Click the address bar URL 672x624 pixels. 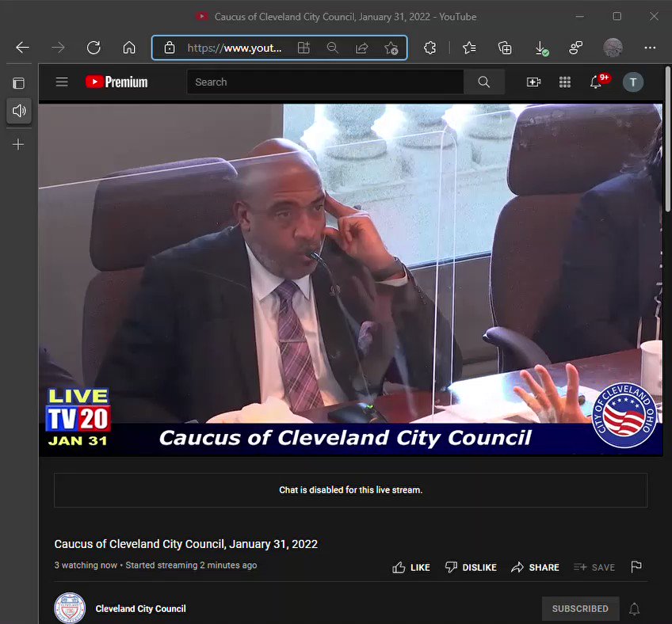235,48
